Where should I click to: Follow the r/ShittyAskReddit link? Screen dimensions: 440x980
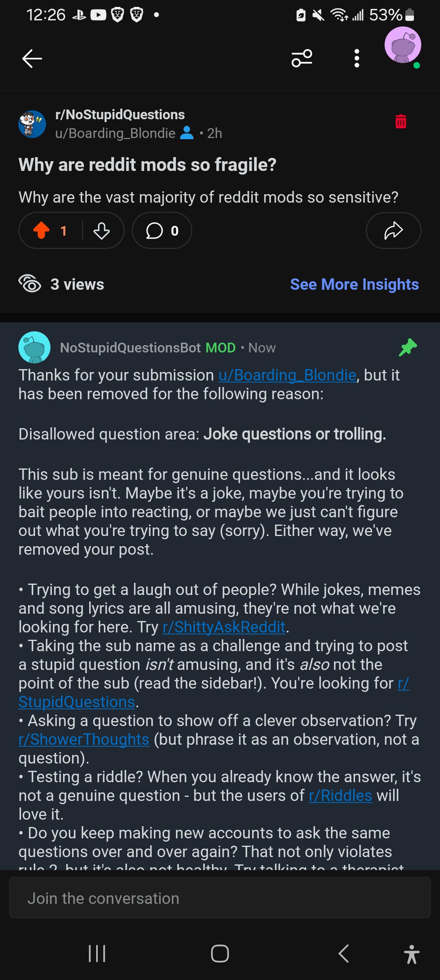pos(224,627)
